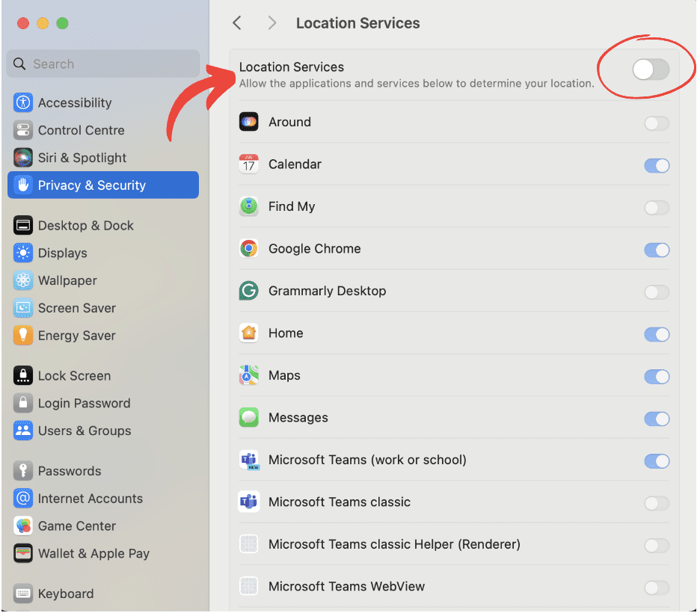Click the Maps app icon
Viewport: 700px width, 613px height.
[248, 375]
